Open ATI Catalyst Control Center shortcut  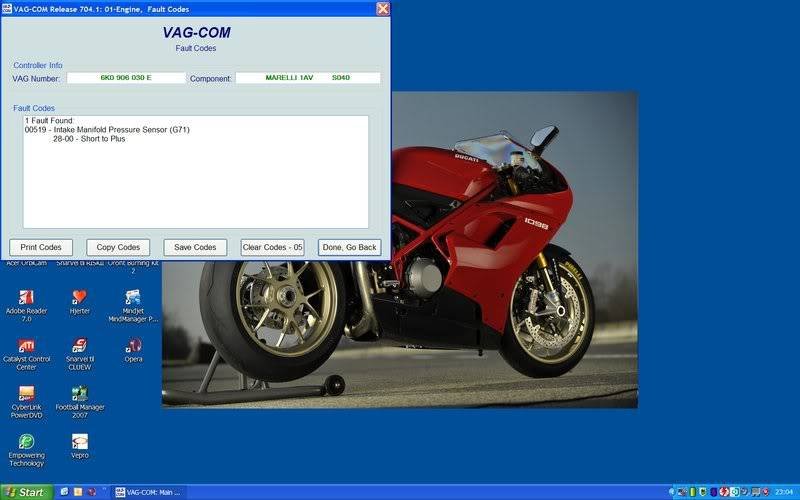click(x=27, y=345)
